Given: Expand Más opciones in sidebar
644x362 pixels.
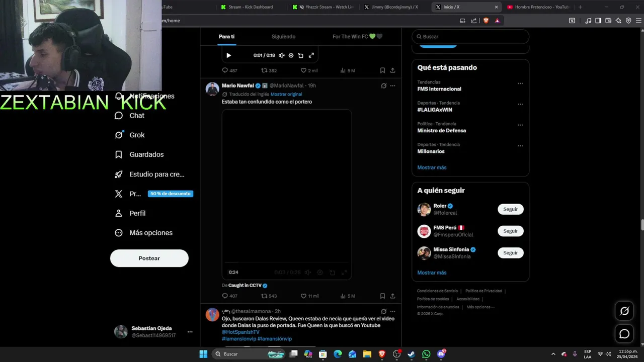Looking at the screenshot, I should tap(144, 233).
